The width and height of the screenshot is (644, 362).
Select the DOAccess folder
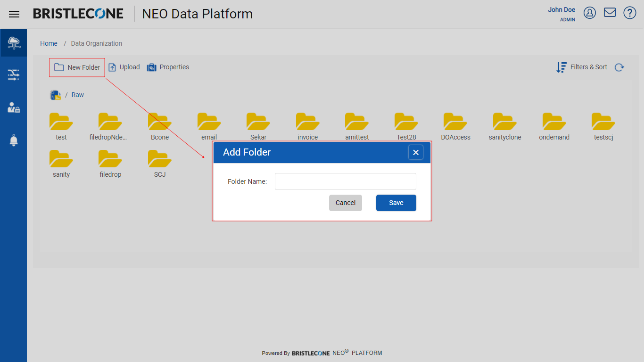coord(455,127)
